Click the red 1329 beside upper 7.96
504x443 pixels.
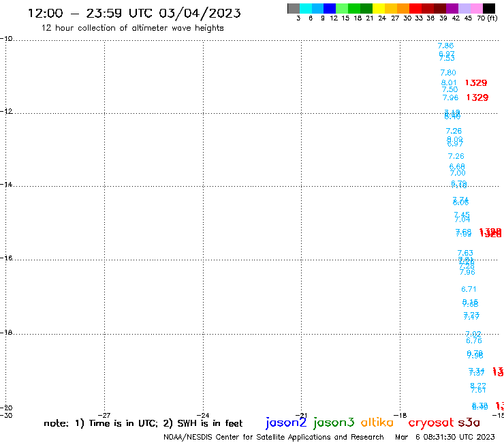pyautogui.click(x=477, y=97)
